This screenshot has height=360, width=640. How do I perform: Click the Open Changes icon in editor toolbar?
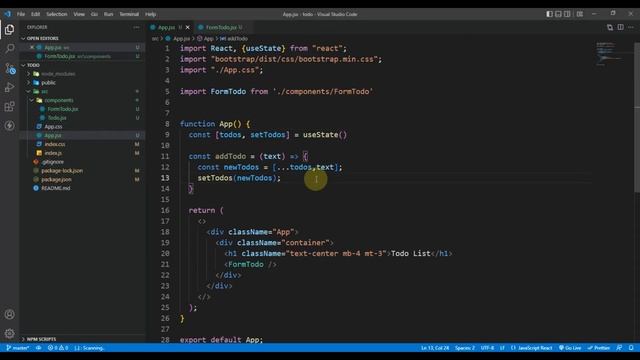pyautogui.click(x=610, y=27)
